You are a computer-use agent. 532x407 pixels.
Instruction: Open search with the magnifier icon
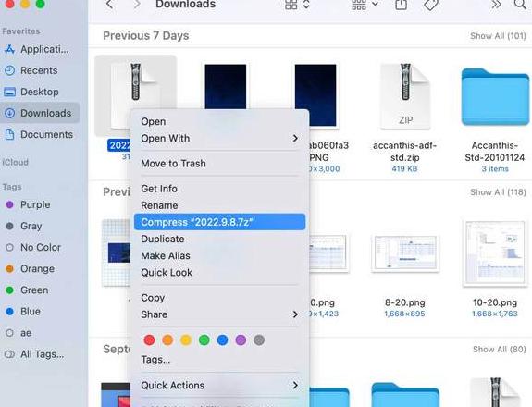[x=521, y=4]
